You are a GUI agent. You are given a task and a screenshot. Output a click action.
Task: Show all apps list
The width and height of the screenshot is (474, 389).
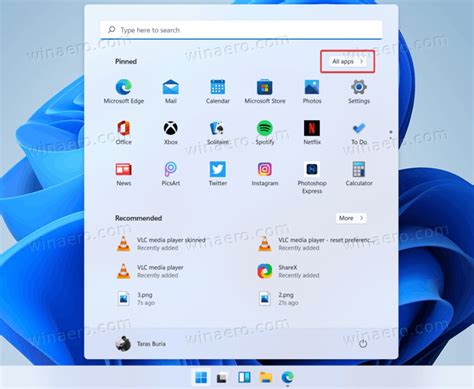347,61
